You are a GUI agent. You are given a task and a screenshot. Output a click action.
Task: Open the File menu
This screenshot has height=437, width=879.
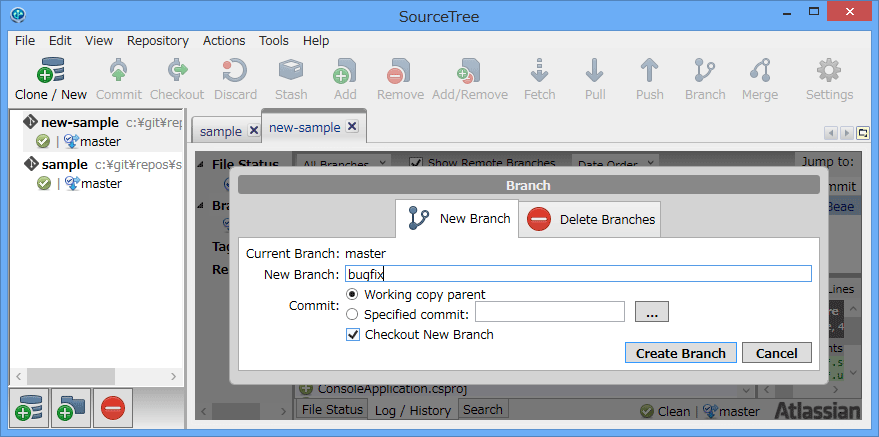pyautogui.click(x=25, y=40)
